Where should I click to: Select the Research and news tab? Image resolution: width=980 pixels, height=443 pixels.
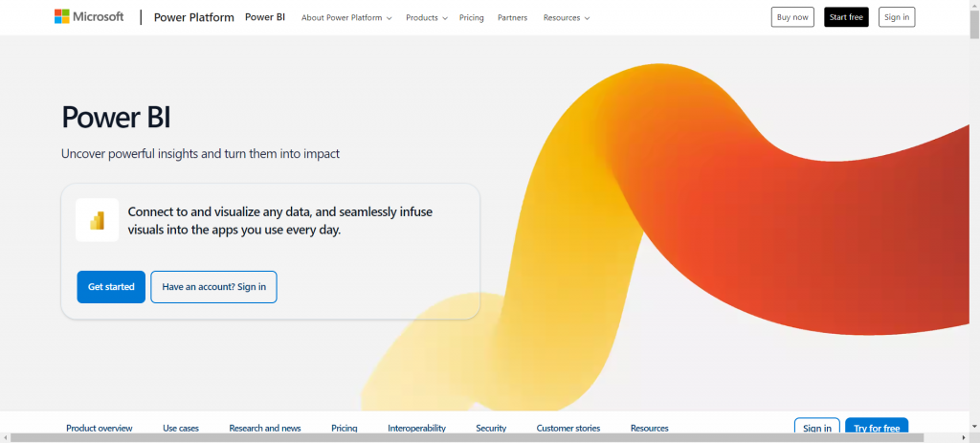[265, 428]
